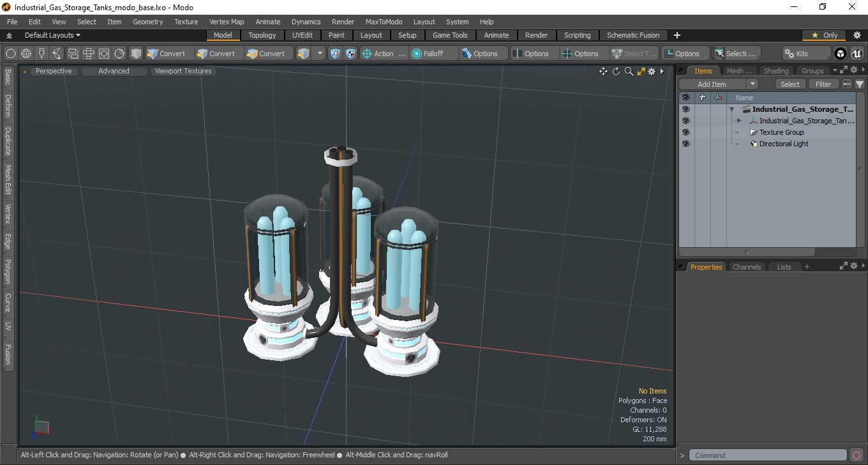Screen dimensions: 868x465
Task: Collapse the Industrial_Gas_Storage_T scene tree
Action: tap(732, 109)
